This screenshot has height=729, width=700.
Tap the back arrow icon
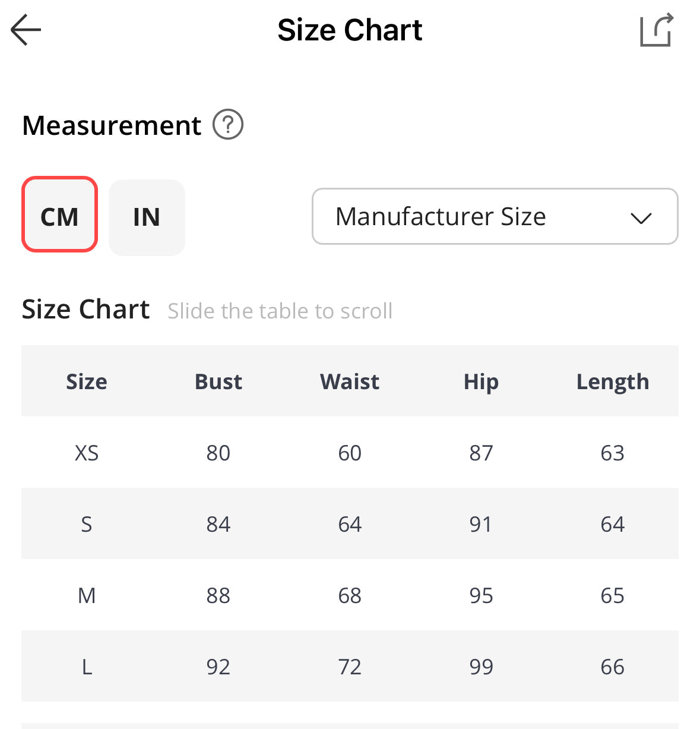(x=26, y=30)
